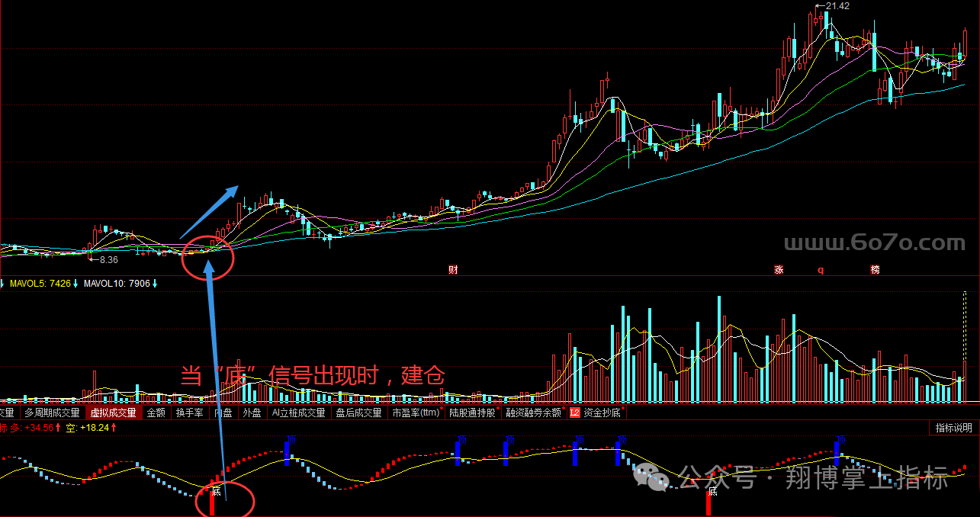Switch to AI立桩成交量 tab
Viewport: 980px width, 517px height.
click(298, 413)
